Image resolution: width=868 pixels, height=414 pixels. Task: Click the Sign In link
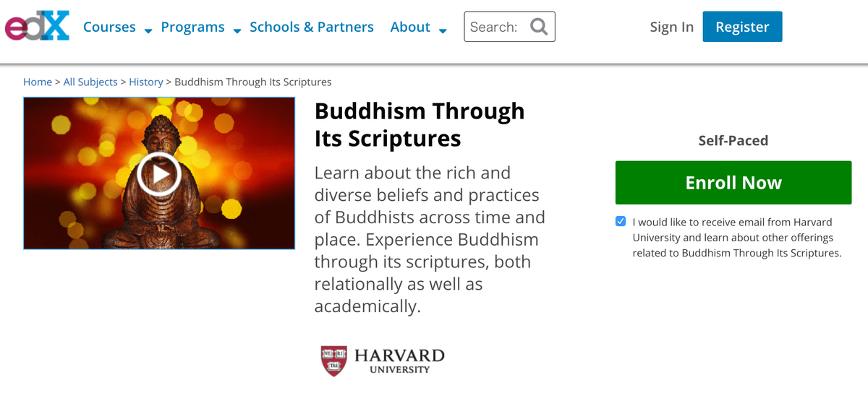(x=671, y=27)
